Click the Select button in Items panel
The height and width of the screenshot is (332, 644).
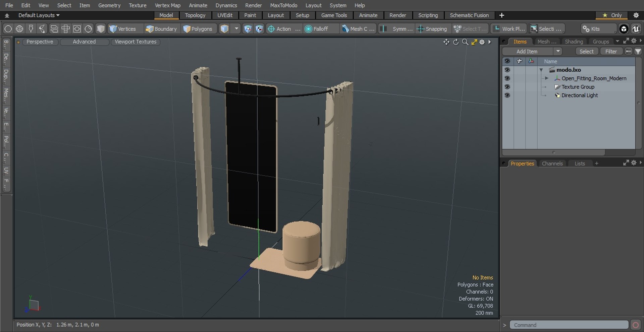pos(586,51)
